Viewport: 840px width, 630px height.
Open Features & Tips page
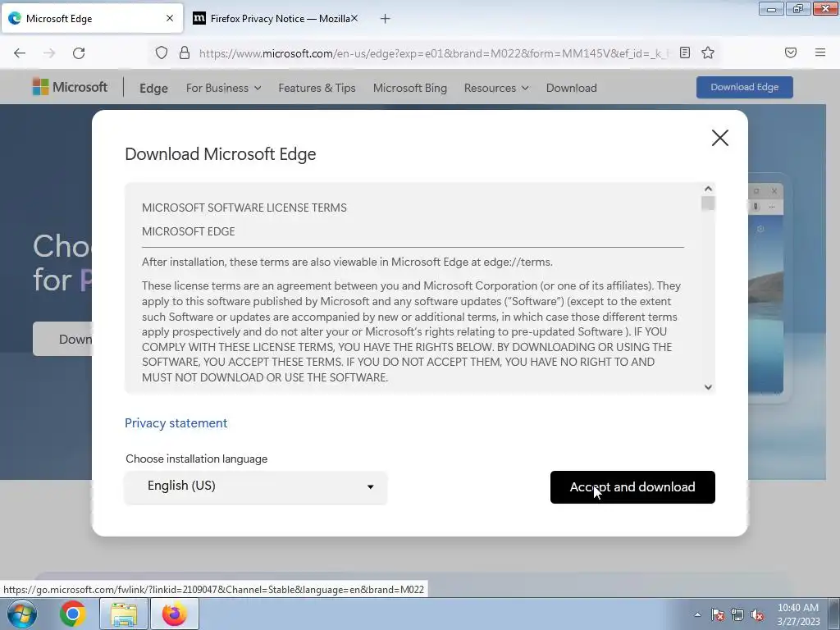[x=317, y=88]
